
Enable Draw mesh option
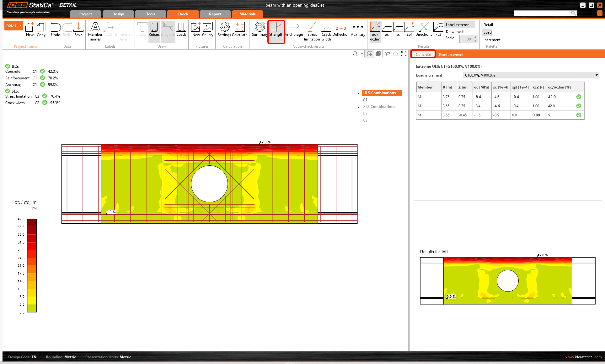pos(455,32)
